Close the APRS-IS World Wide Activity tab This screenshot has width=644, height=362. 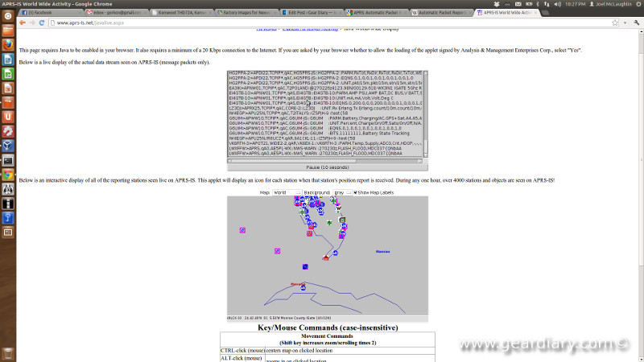(535, 13)
